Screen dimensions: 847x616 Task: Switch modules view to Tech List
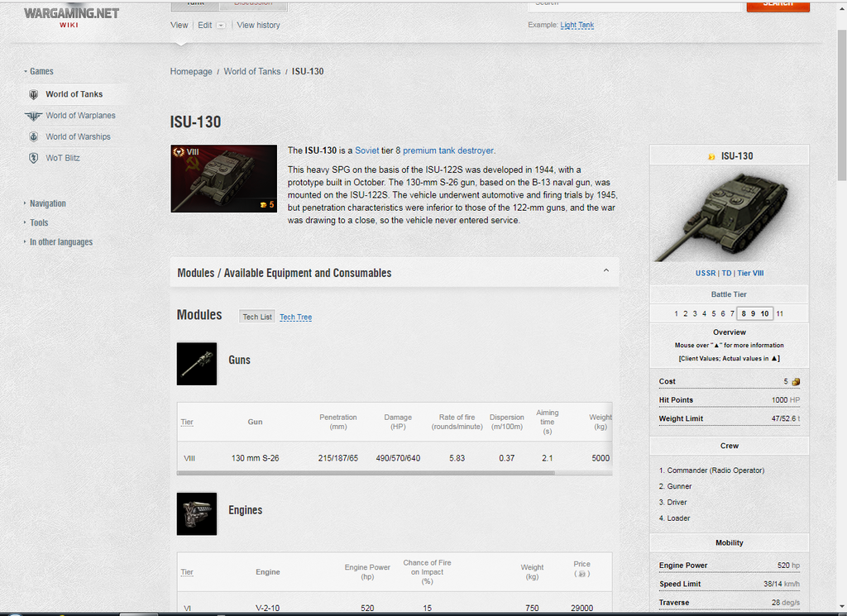click(256, 317)
